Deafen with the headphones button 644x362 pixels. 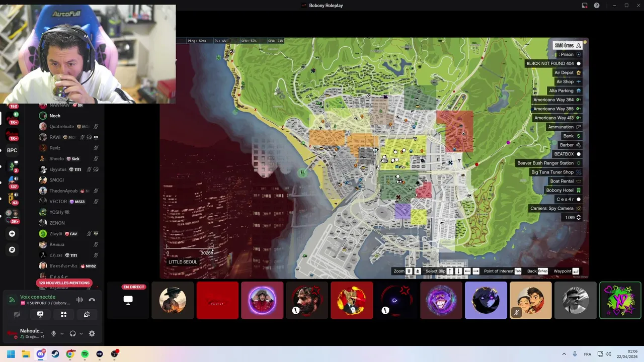tap(72, 333)
